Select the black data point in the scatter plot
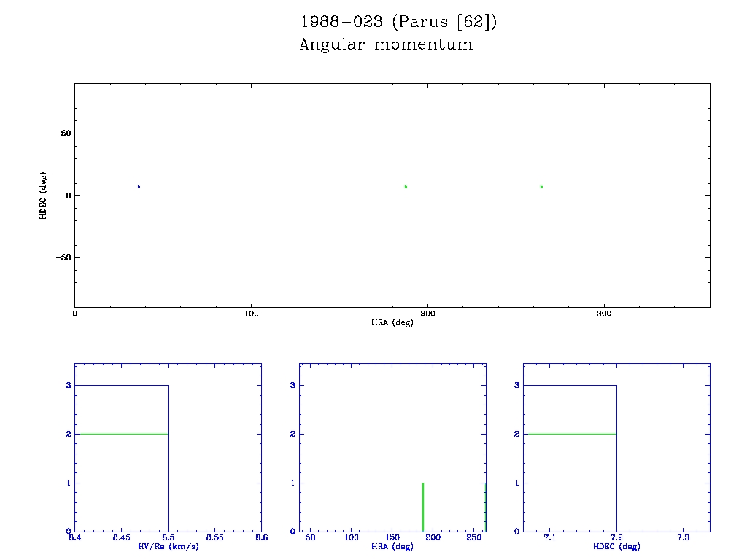This screenshot has height=560, width=747. coord(139,187)
